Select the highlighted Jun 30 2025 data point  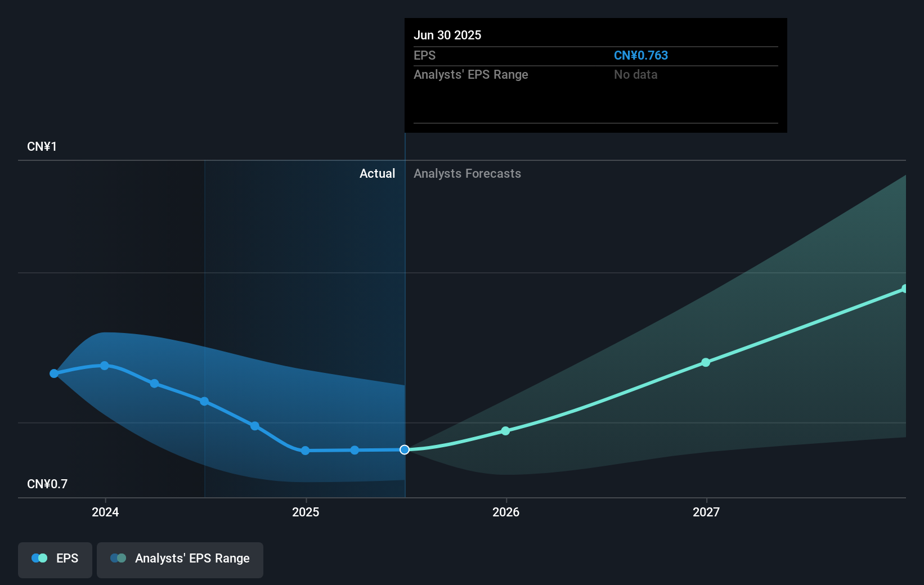tap(404, 449)
